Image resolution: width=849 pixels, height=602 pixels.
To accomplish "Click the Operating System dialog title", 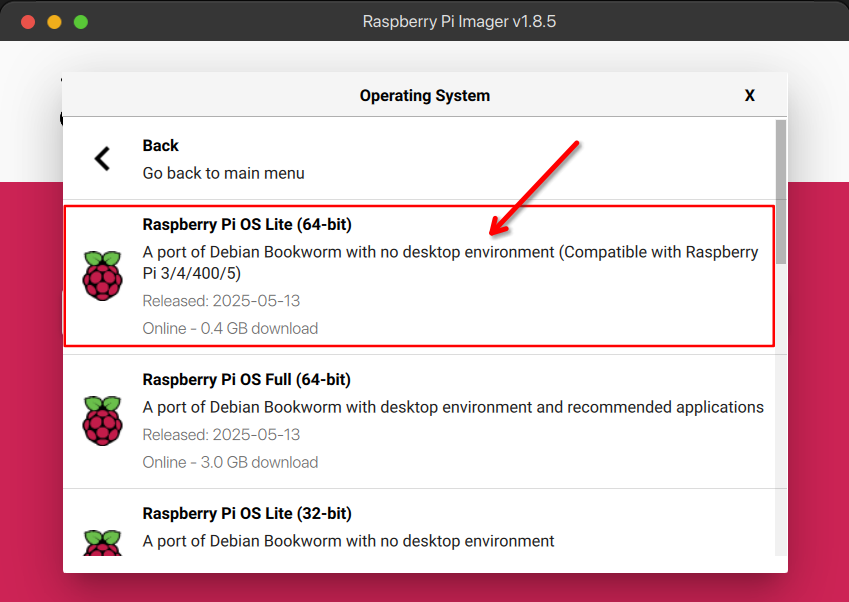I will pos(424,95).
